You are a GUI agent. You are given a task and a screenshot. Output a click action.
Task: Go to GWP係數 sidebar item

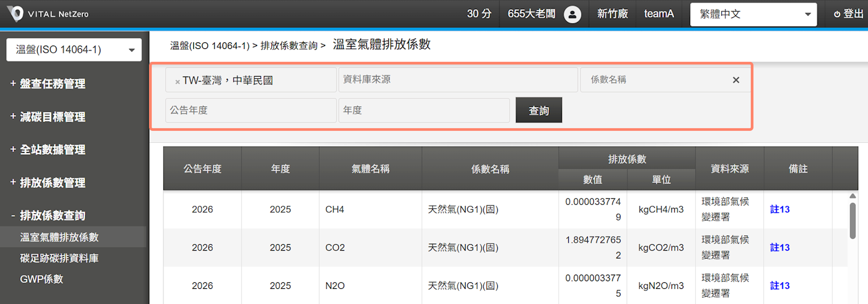(x=42, y=279)
